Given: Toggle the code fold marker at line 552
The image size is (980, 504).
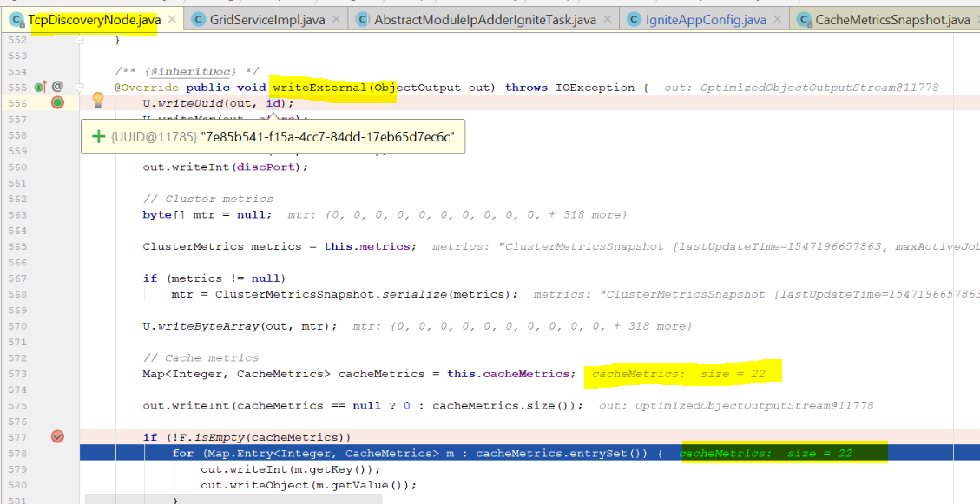Looking at the screenshot, I should [x=80, y=40].
